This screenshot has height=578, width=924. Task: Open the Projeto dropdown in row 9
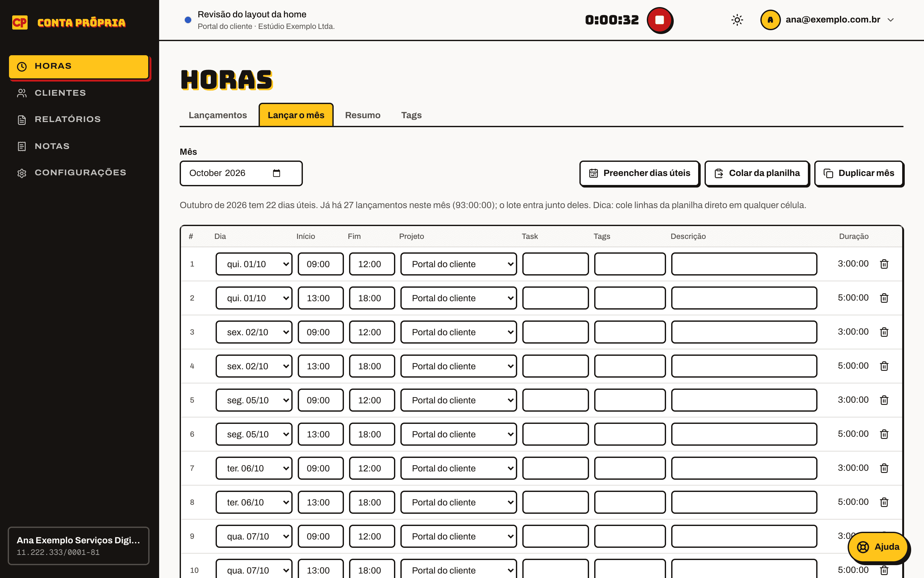(458, 536)
